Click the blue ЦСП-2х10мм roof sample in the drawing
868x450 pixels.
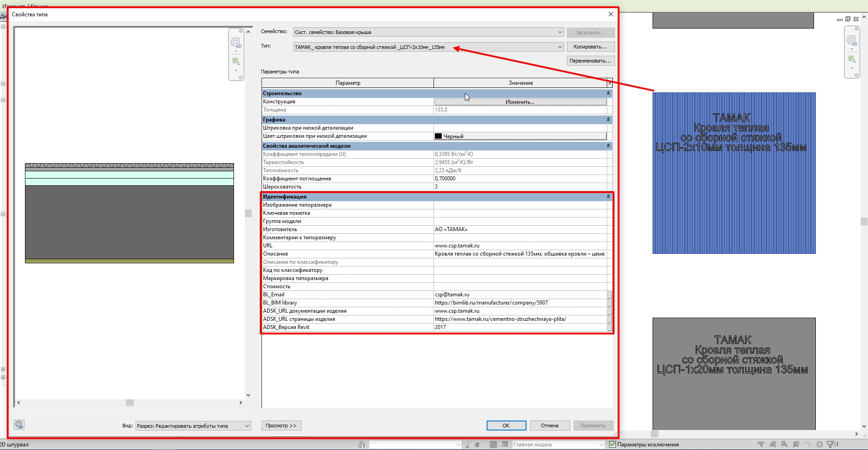pyautogui.click(x=734, y=173)
